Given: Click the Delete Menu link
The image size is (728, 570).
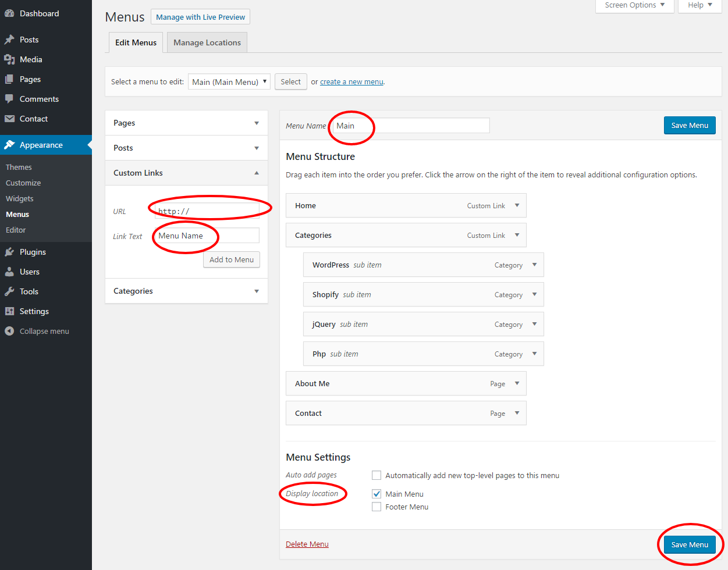Looking at the screenshot, I should [x=307, y=544].
